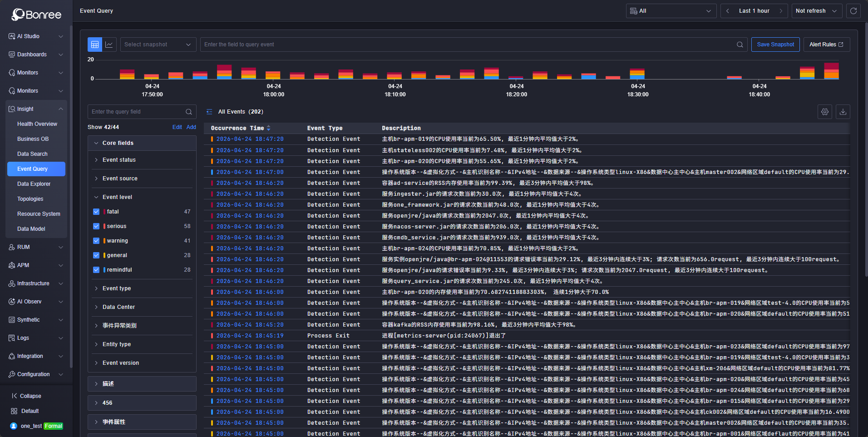Image resolution: width=868 pixels, height=437 pixels.
Task: Download events with export icon
Action: click(843, 112)
